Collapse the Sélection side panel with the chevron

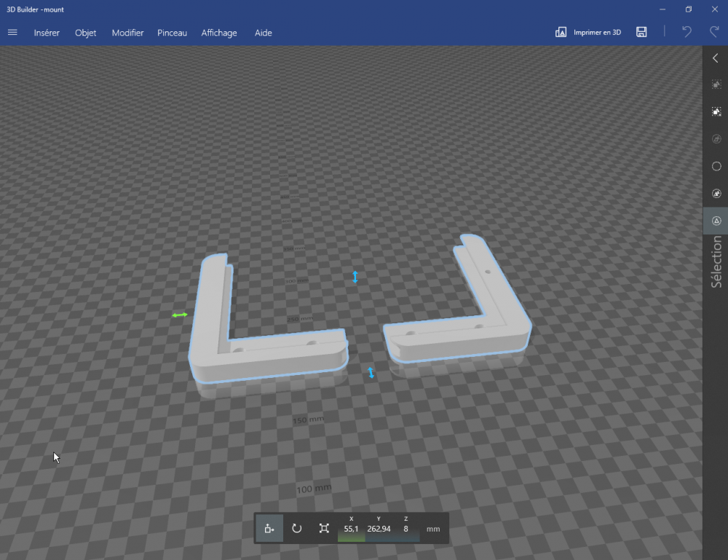click(716, 58)
